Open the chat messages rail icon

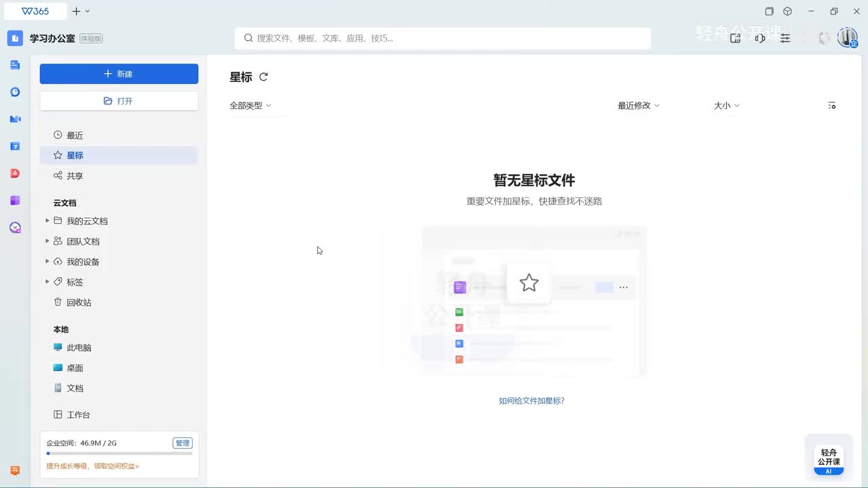coord(15,92)
